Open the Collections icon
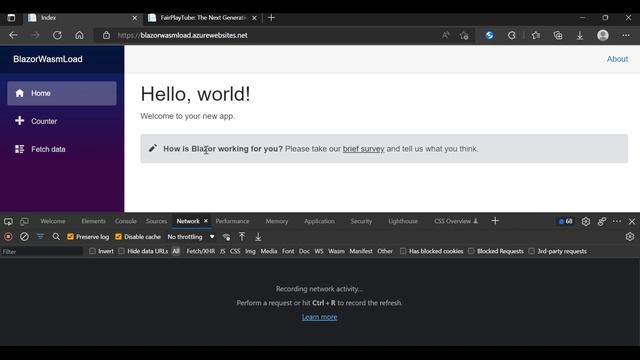This screenshot has width=640, height=360. 558,36
